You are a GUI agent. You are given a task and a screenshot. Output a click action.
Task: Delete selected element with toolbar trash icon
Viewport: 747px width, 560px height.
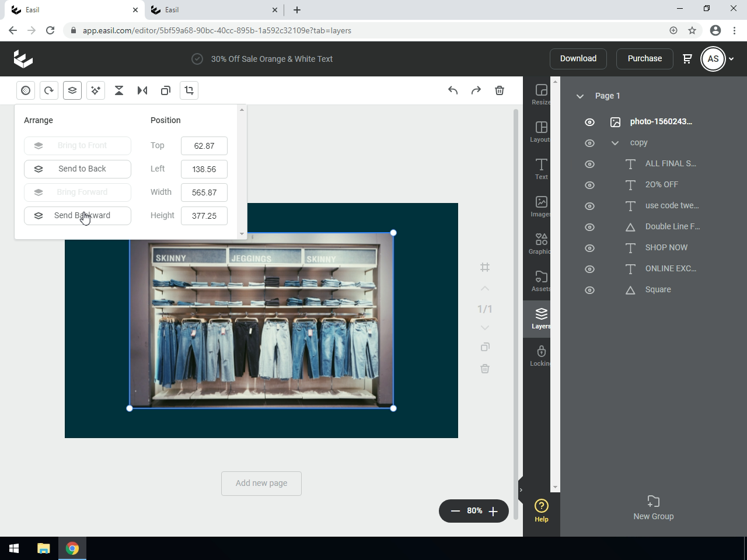pos(500,90)
